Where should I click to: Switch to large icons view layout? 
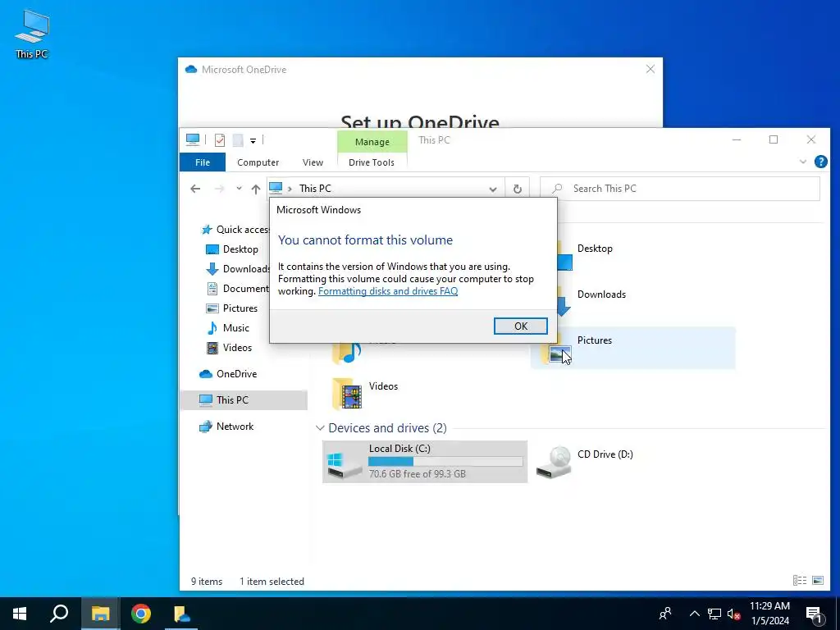pyautogui.click(x=818, y=580)
